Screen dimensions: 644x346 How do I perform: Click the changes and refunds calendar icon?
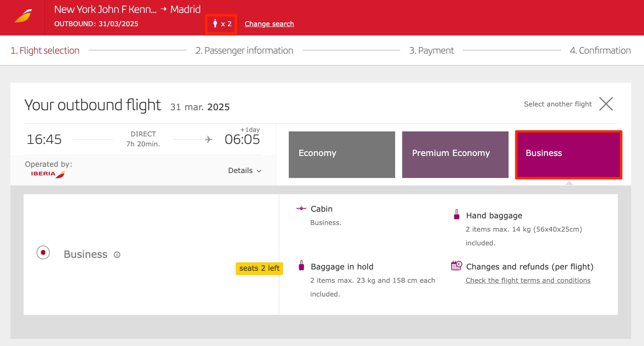point(456,265)
